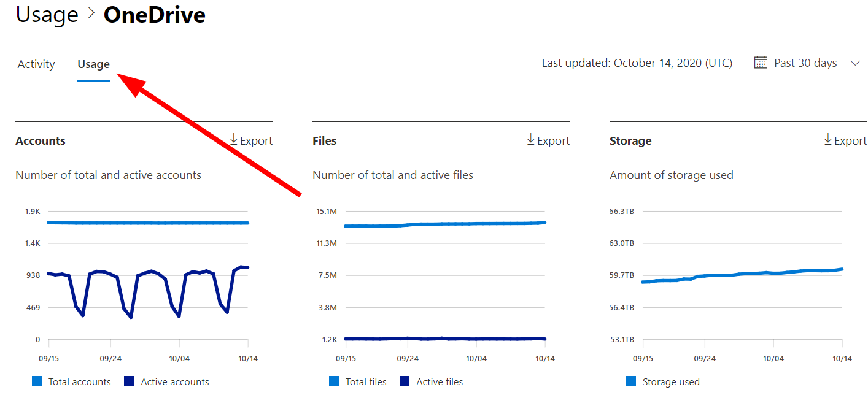Toggle the Active files legend swatch

tap(405, 381)
